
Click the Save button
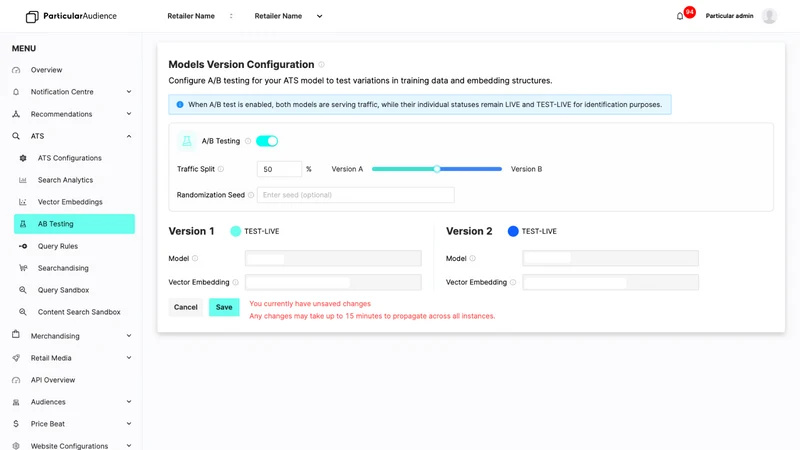click(224, 307)
